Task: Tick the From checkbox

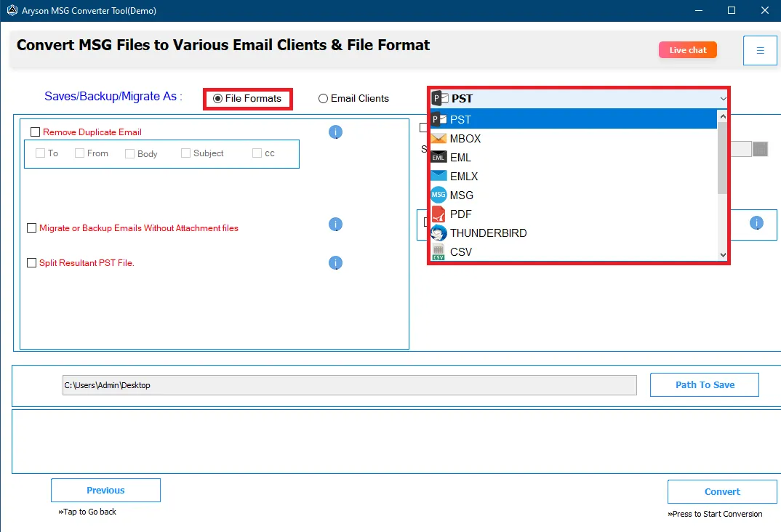Action: tap(80, 153)
